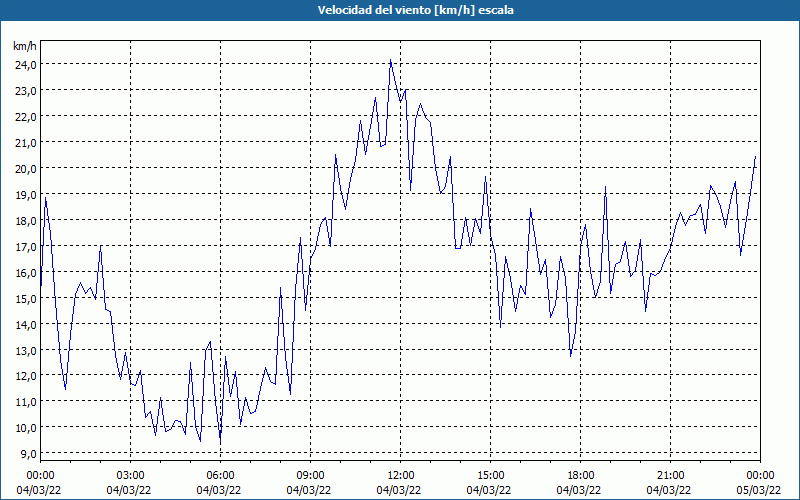Click the wind speed peak near 24 km/h

pyautogui.click(x=390, y=60)
